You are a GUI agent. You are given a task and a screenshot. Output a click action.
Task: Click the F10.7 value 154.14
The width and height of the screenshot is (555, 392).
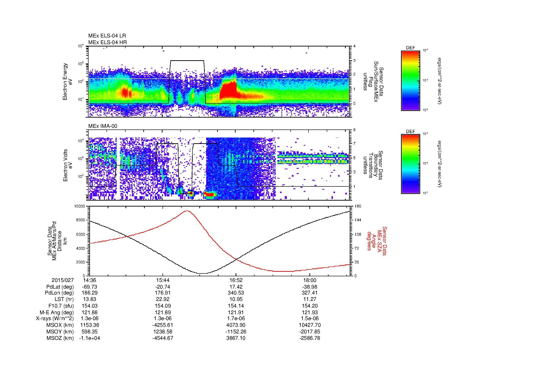tap(236, 306)
